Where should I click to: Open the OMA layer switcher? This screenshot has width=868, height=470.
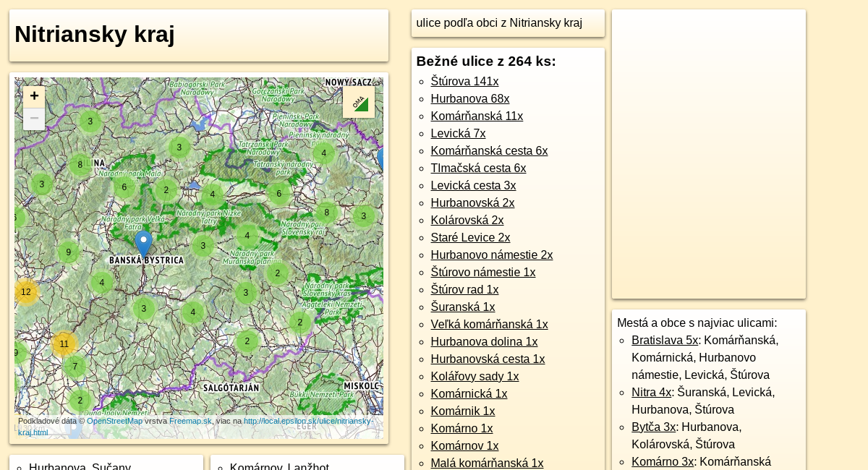(x=358, y=103)
